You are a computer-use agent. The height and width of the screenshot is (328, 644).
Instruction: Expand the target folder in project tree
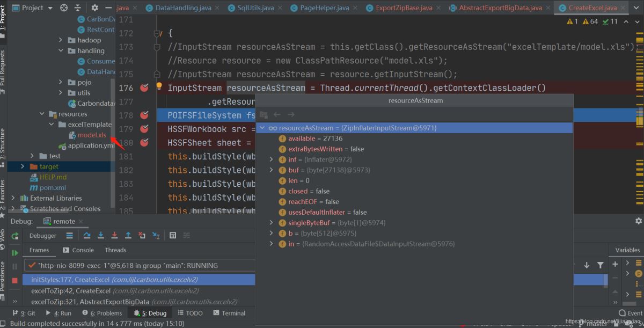[x=23, y=166]
